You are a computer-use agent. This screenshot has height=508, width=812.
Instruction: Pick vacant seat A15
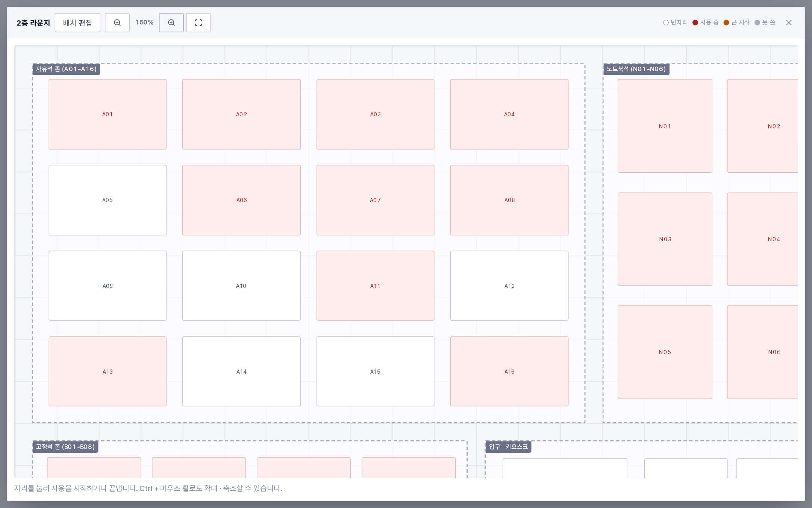pos(375,371)
